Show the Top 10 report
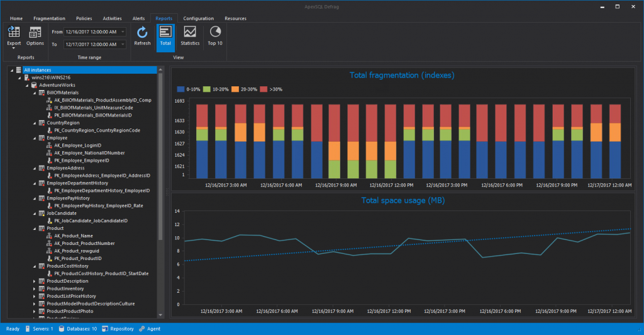Image resolution: width=644 pixels, height=335 pixels. click(x=215, y=35)
